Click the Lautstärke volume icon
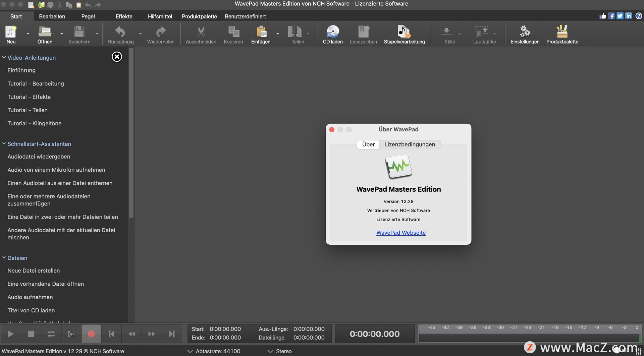The width and height of the screenshot is (644, 356). click(x=481, y=32)
